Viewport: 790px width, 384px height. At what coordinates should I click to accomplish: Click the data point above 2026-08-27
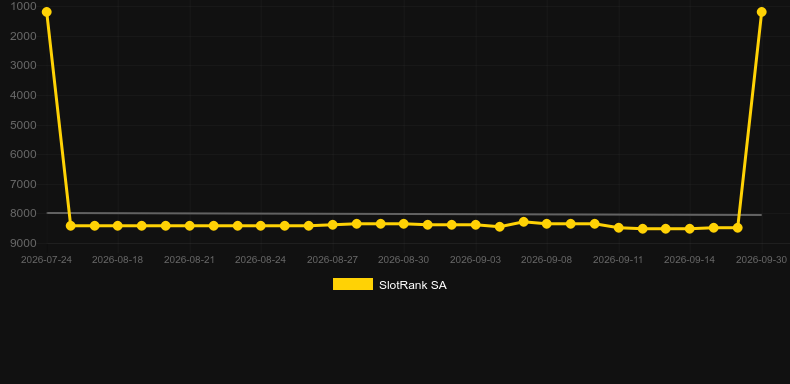pos(333,225)
